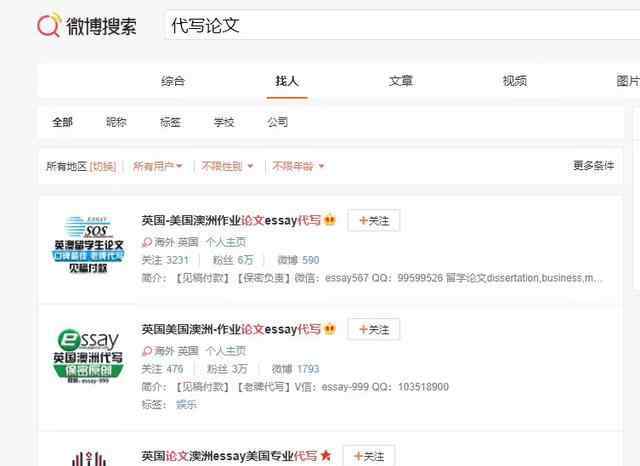
Task: Click the first result's 简介 text
Action: click(371, 278)
